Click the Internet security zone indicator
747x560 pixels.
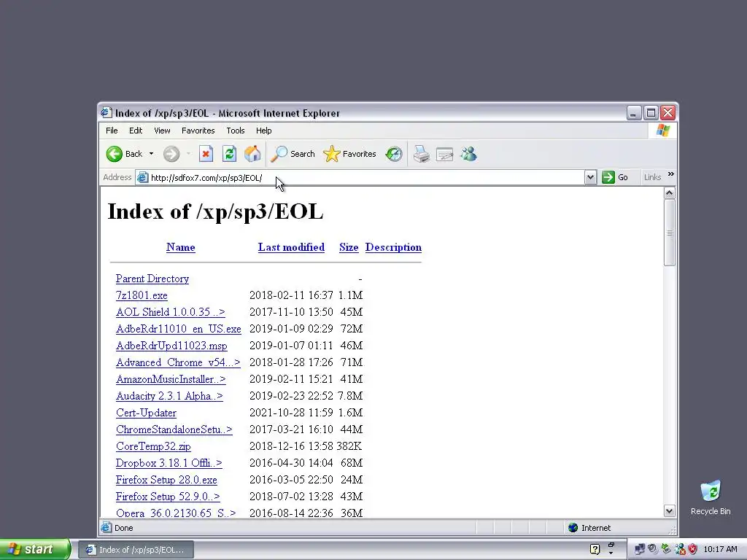click(x=589, y=528)
